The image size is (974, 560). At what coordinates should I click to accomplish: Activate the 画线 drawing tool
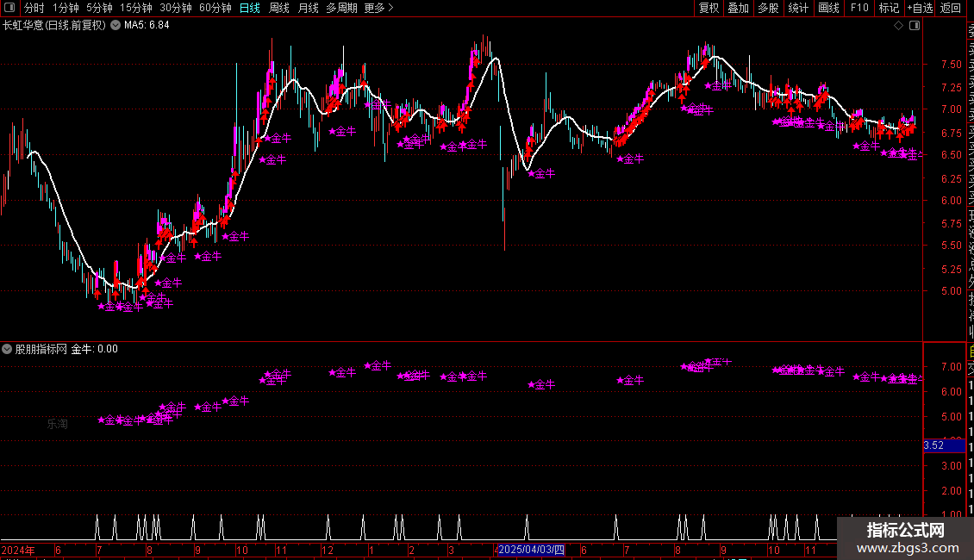coord(828,8)
